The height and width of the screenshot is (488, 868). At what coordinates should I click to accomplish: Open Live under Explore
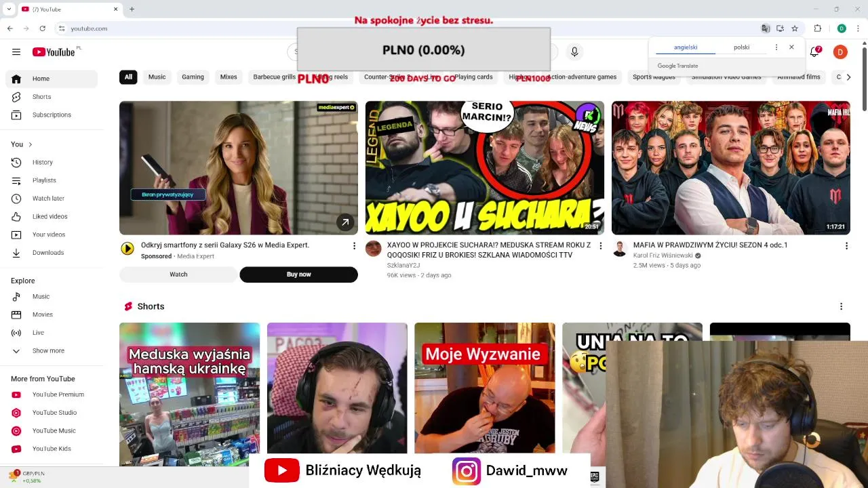[x=52, y=333]
